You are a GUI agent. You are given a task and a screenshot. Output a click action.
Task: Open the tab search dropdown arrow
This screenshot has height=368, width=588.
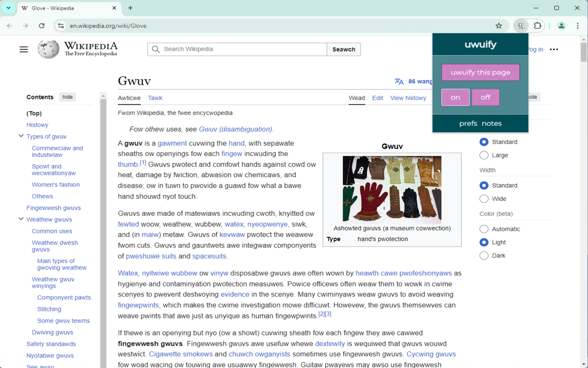(8, 8)
